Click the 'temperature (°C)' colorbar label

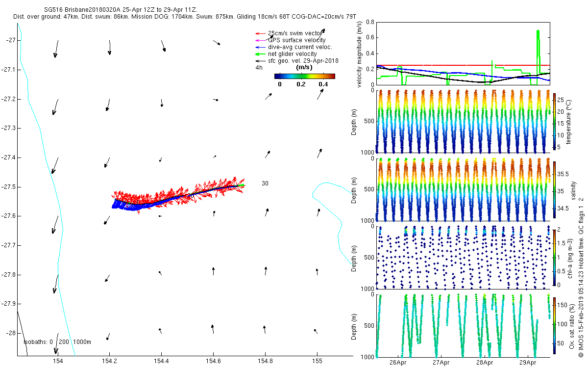569,121
